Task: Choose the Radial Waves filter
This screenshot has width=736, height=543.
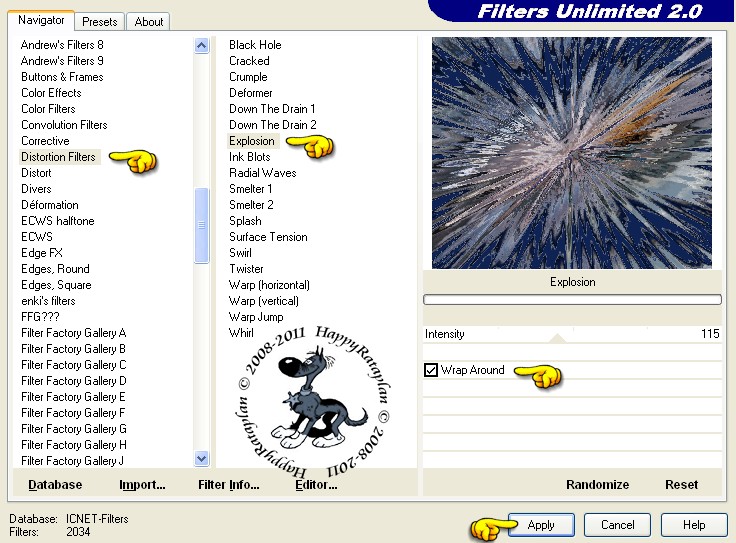Action: (x=263, y=173)
